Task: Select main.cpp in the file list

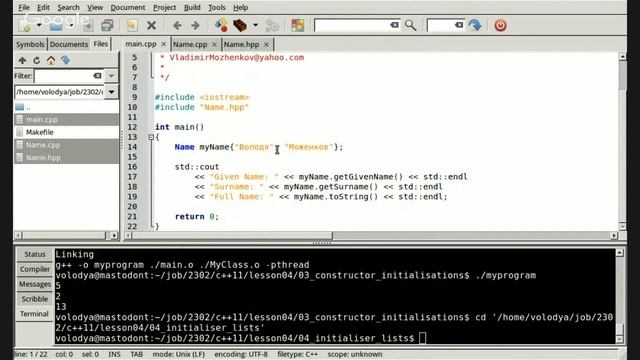Action: click(67, 120)
